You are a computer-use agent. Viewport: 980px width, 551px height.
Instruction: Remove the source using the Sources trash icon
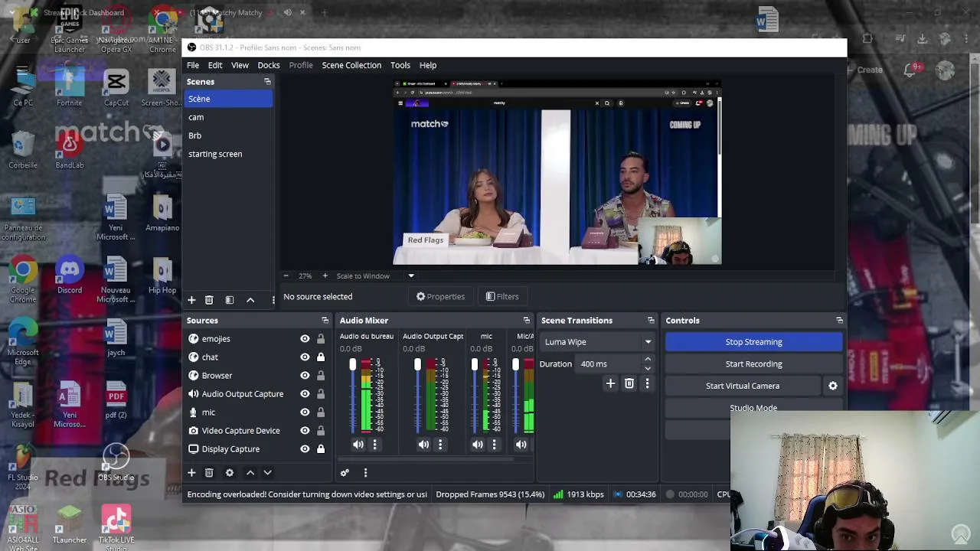click(209, 473)
